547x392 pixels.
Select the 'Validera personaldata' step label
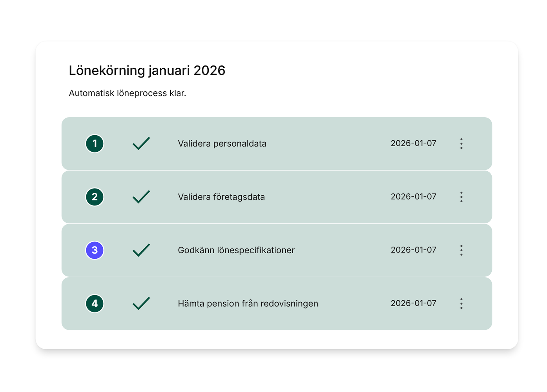click(222, 143)
